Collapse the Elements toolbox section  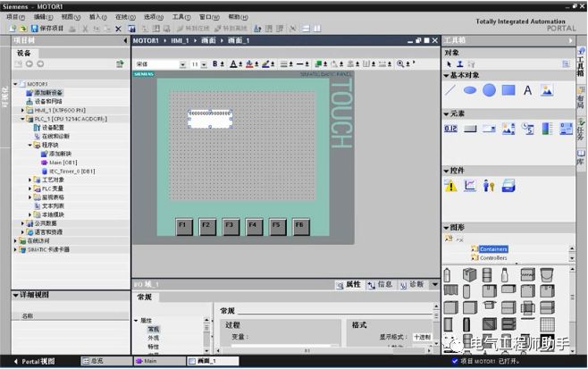coord(446,114)
